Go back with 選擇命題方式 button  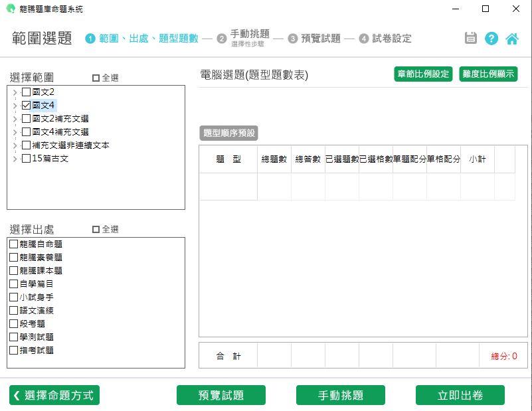(54, 395)
